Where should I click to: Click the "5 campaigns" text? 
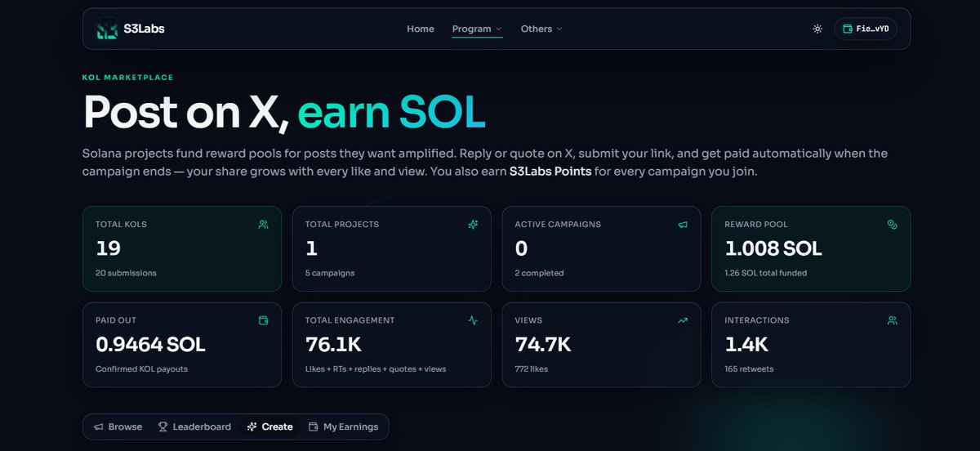coord(330,273)
